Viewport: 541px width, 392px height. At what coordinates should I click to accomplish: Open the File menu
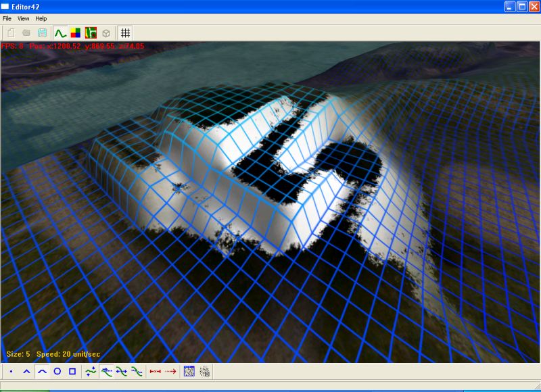(x=7, y=18)
